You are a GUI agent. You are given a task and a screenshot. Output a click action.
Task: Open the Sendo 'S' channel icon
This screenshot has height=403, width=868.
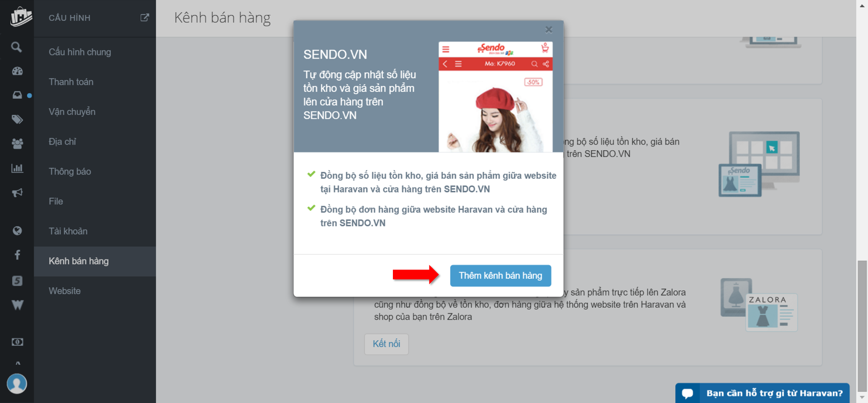[x=17, y=280]
